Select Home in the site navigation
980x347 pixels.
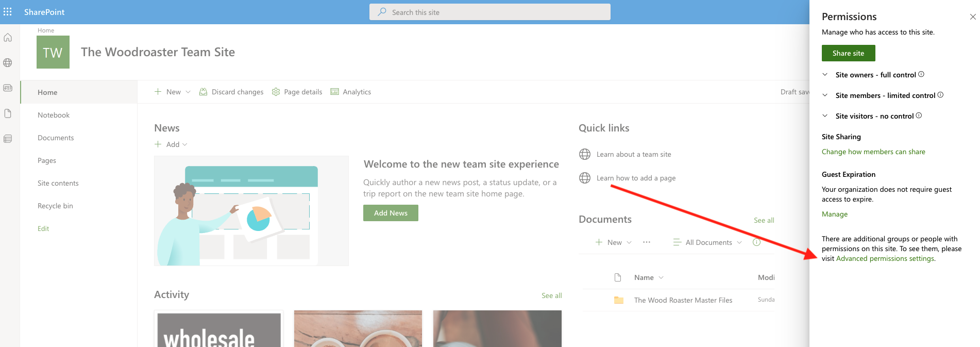[79, 92]
